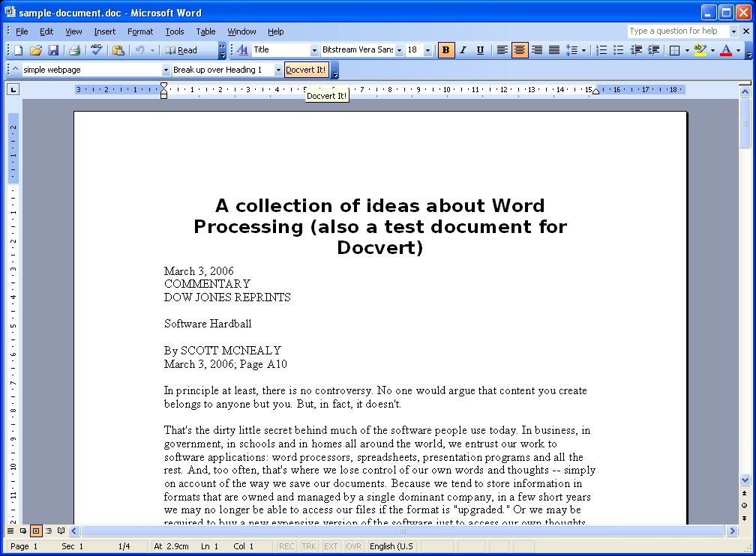Justify the paragraph text
This screenshot has width=756, height=556.
(x=554, y=50)
